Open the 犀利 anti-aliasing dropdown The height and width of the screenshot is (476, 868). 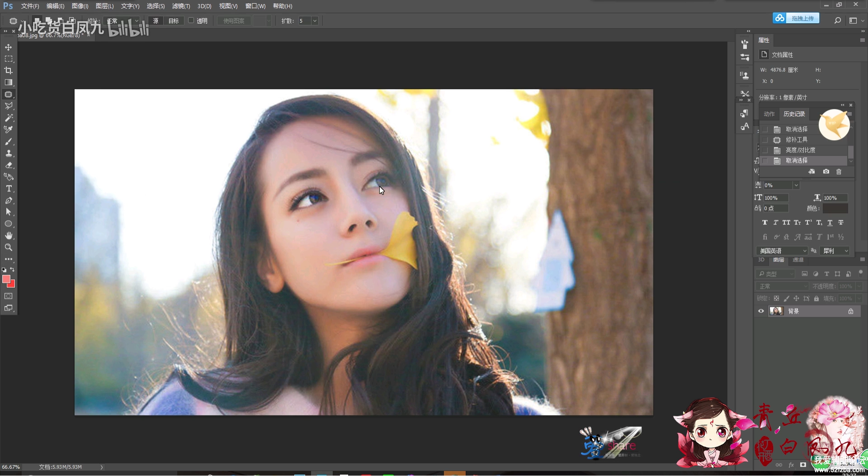(835, 251)
